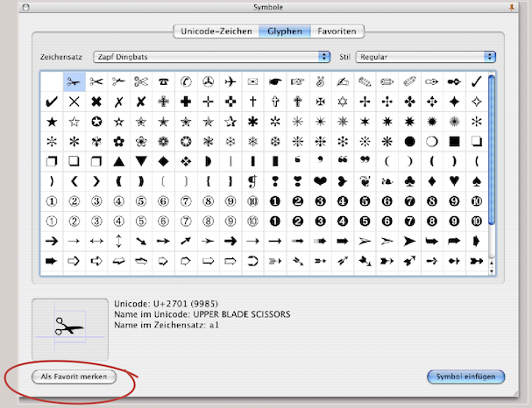This screenshot has height=408, width=532.
Task: Select the club card suit glyph
Action: pos(409,181)
